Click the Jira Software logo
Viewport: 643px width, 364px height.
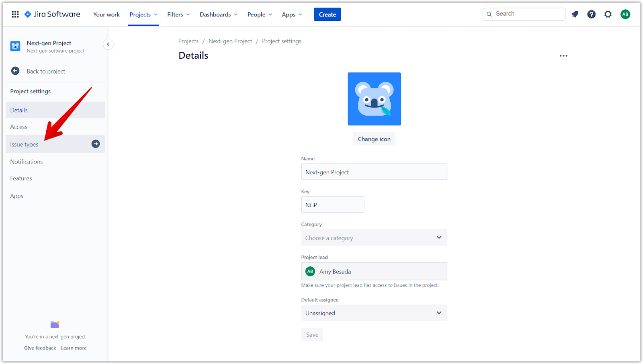click(52, 14)
